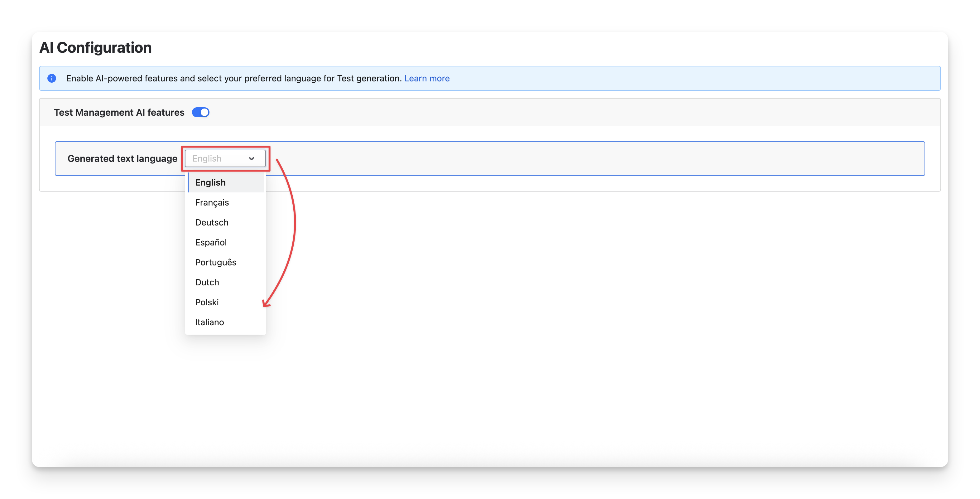This screenshot has height=499, width=980.
Task: Click the info banner text
Action: (233, 78)
